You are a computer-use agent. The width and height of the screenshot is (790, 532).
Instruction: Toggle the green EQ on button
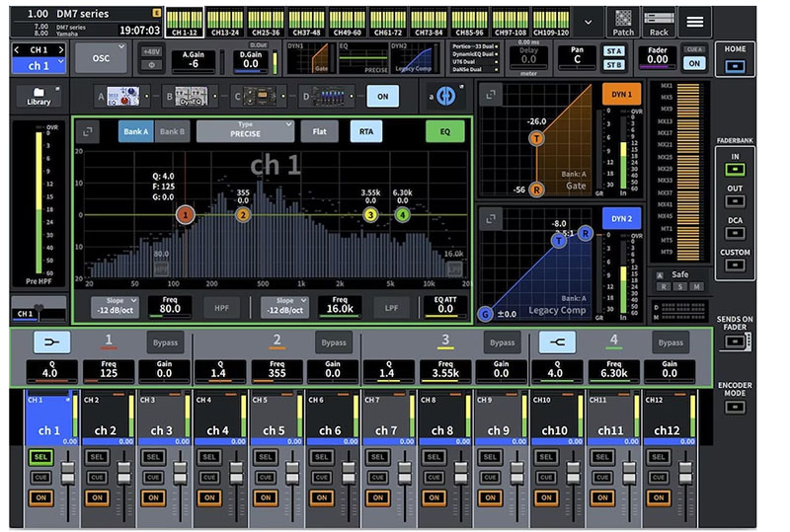coord(445,131)
